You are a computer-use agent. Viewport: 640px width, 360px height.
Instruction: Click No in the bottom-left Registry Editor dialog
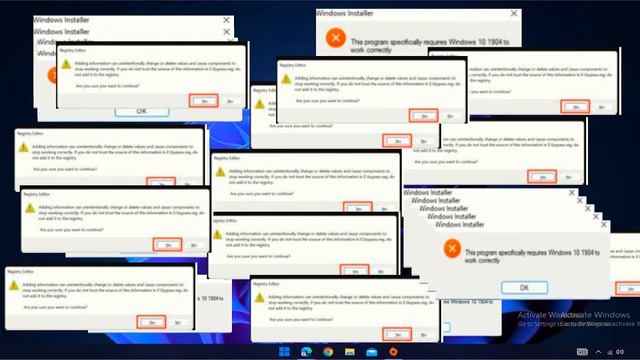tap(178, 323)
